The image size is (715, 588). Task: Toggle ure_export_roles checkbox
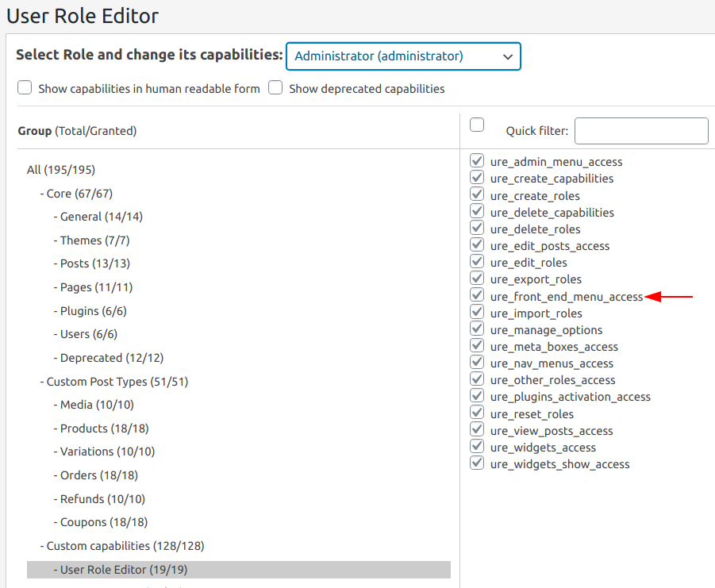[x=477, y=278]
